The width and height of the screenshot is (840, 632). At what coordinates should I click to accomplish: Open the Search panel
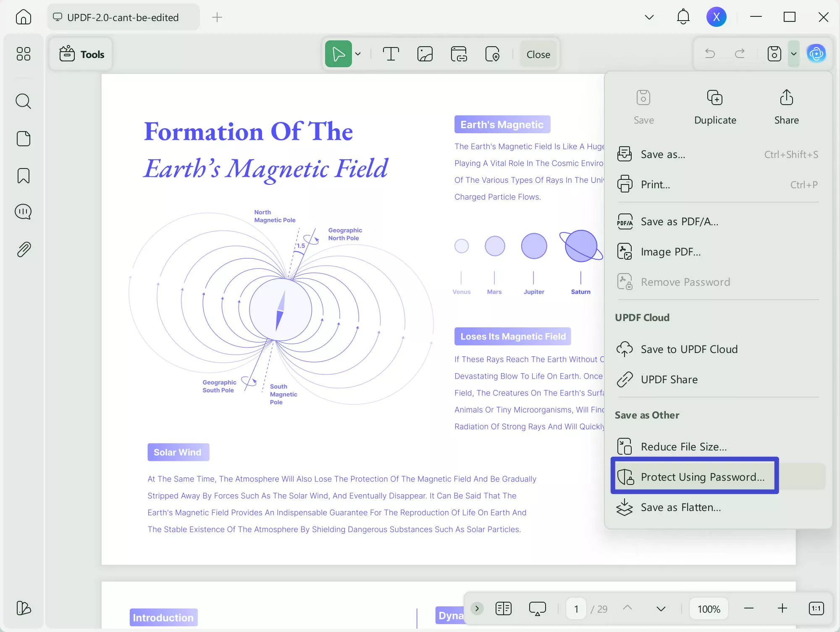pyautogui.click(x=23, y=101)
